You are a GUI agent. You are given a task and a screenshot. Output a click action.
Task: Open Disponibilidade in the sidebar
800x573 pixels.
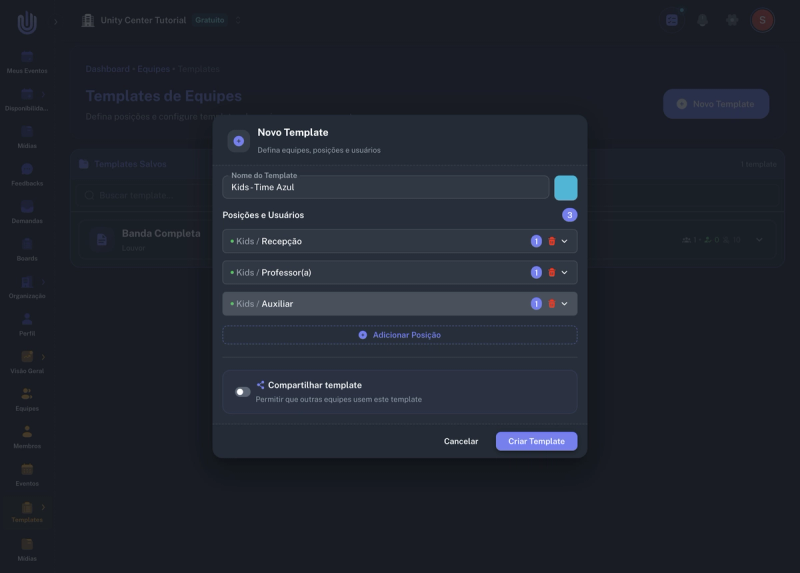(x=27, y=100)
